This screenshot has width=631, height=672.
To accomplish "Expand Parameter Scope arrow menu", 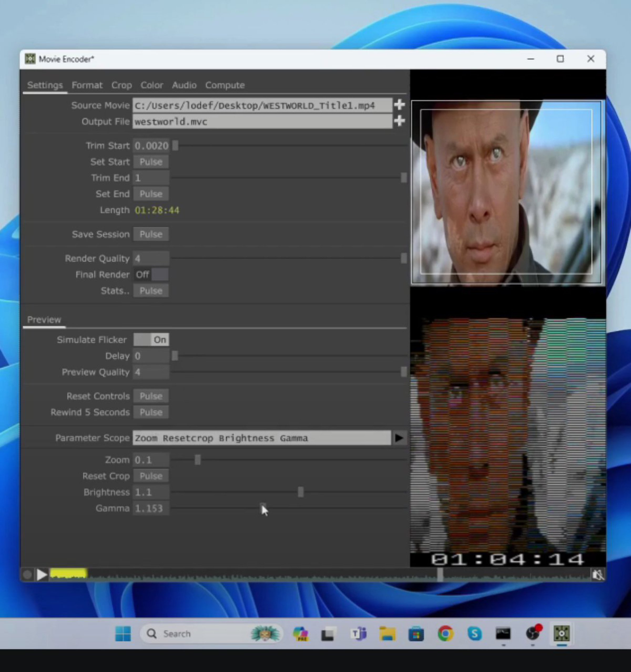I will tap(399, 438).
